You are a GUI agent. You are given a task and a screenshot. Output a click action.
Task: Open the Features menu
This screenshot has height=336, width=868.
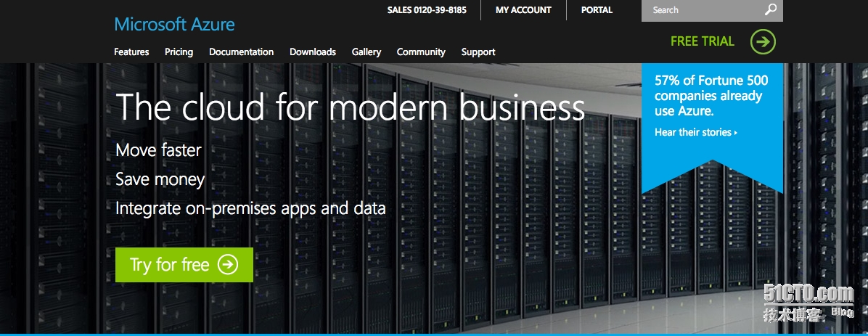click(131, 52)
